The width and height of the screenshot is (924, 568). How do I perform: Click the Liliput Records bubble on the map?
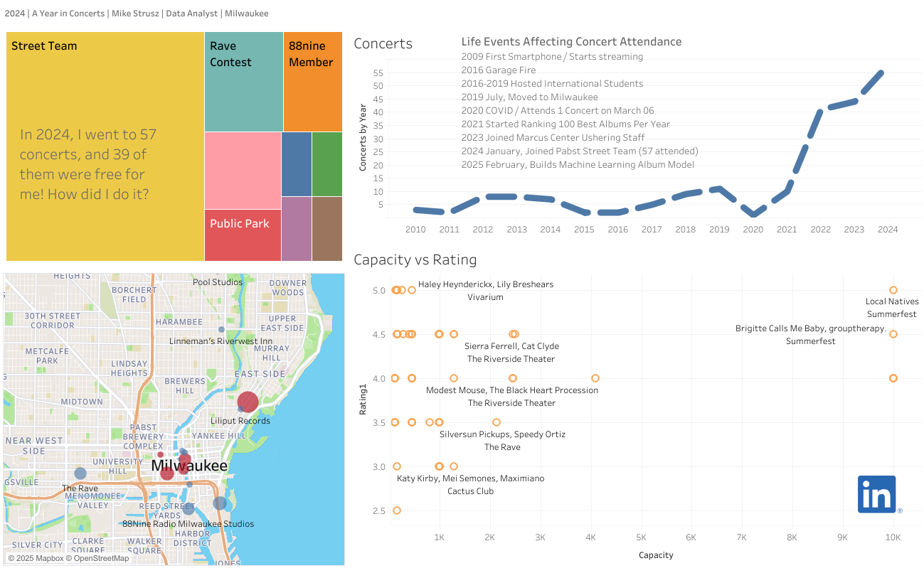pos(248,401)
